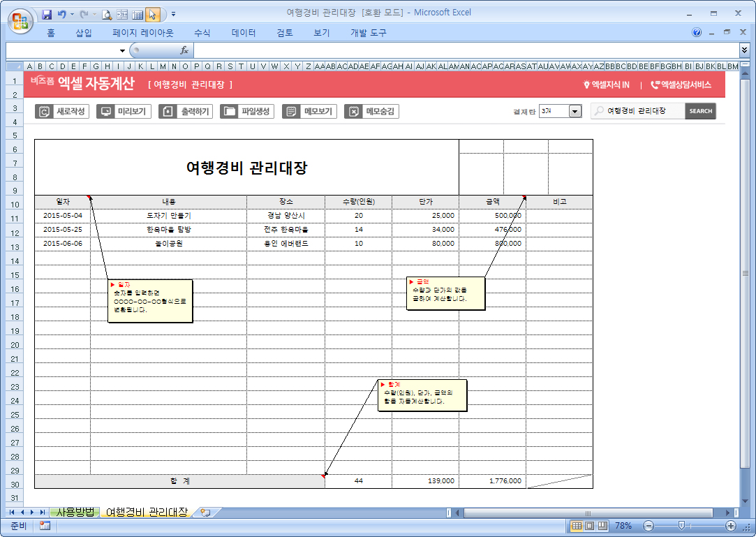Toggle the Select Objects pointer tool
The height and width of the screenshot is (537, 756).
click(x=153, y=15)
